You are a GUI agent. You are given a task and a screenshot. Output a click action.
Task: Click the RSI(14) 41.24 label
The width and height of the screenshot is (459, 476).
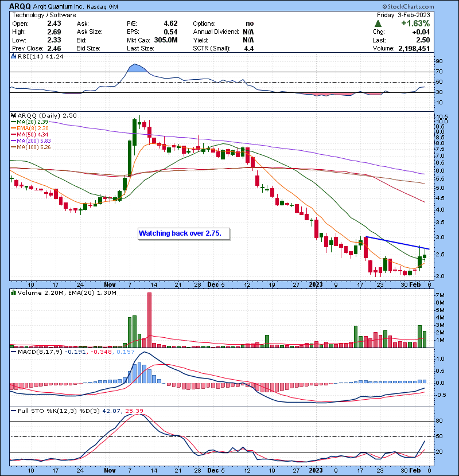(40, 56)
